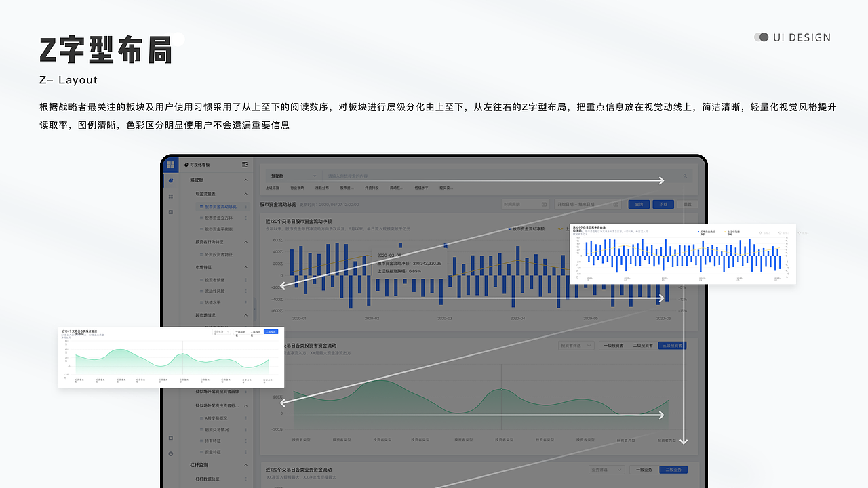Click the 开始日期 - 结束日期 date range field
The width and height of the screenshot is (868, 488).
coord(587,204)
